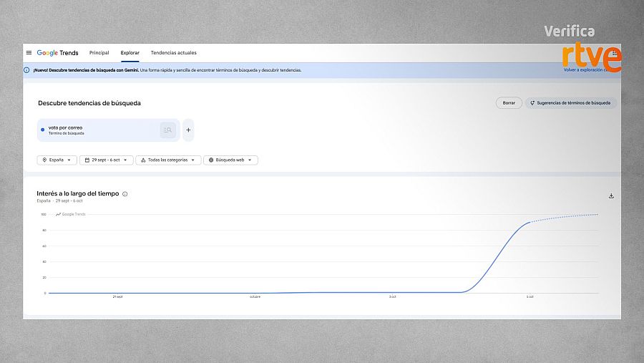The height and width of the screenshot is (363, 644).
Task: Open Sugerencias de términos de búsqueda
Action: (571, 103)
